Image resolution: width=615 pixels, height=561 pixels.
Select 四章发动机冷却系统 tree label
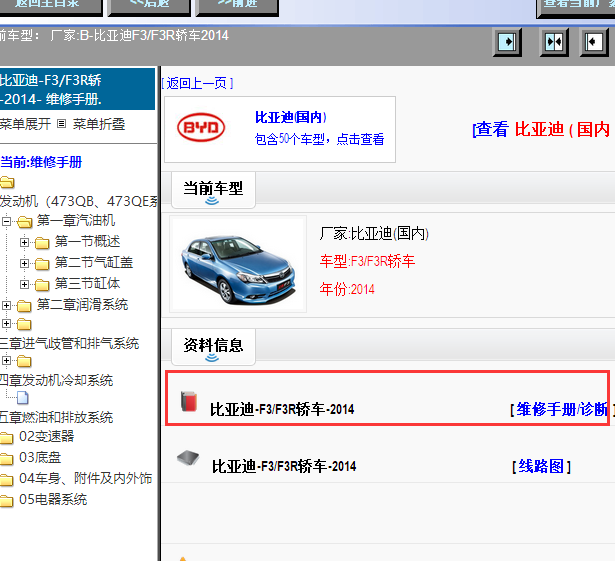[56, 380]
